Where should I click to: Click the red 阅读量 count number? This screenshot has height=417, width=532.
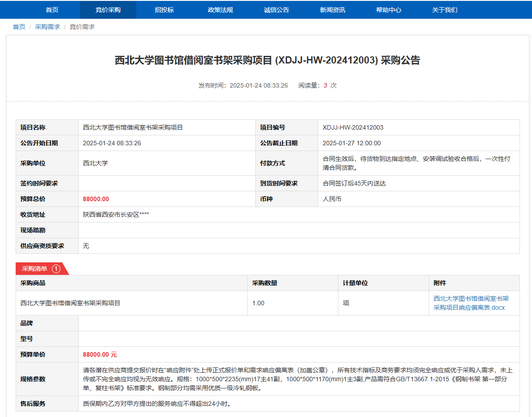[325, 85]
